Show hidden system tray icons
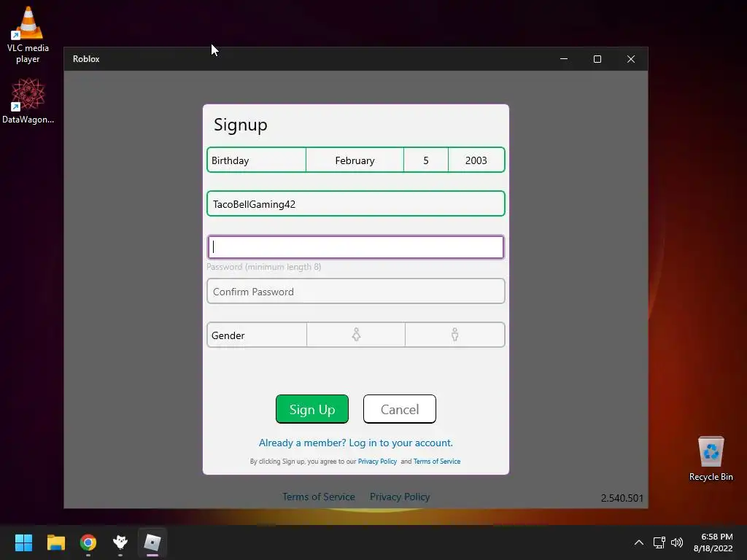Viewport: 747px width, 560px height. coord(639,542)
